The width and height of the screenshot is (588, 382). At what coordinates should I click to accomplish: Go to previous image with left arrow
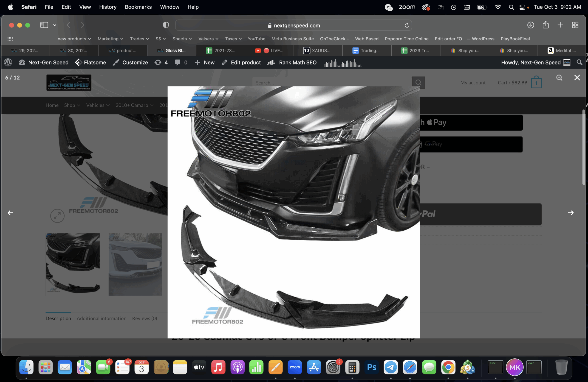[10, 213]
